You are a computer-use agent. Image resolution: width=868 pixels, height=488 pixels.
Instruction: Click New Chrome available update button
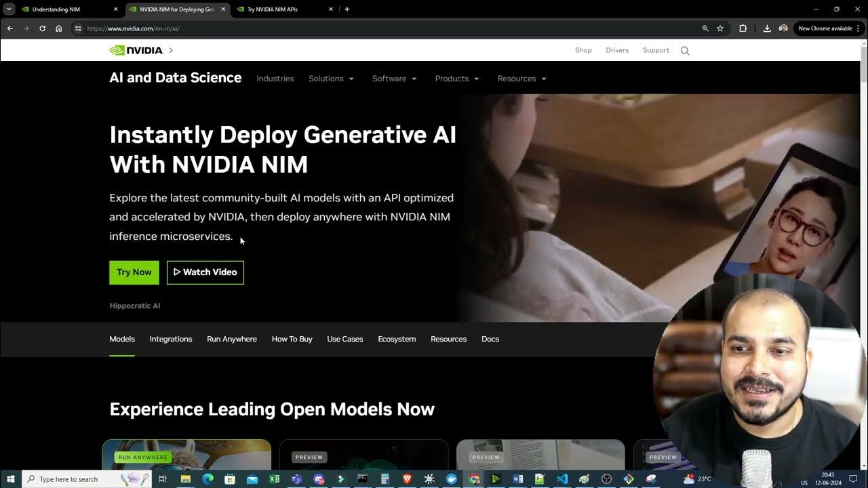click(x=829, y=28)
